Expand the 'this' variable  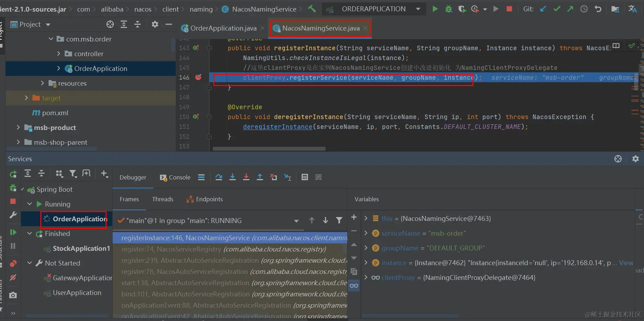366,218
